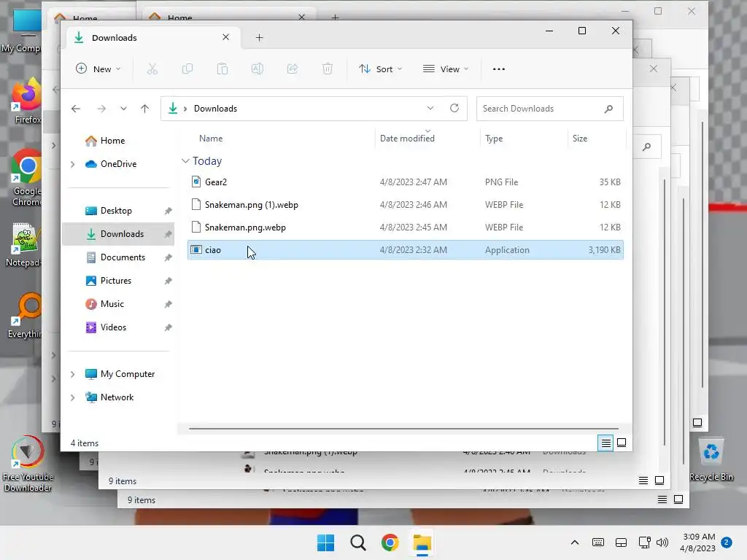Select the Downloads tab

152,38
